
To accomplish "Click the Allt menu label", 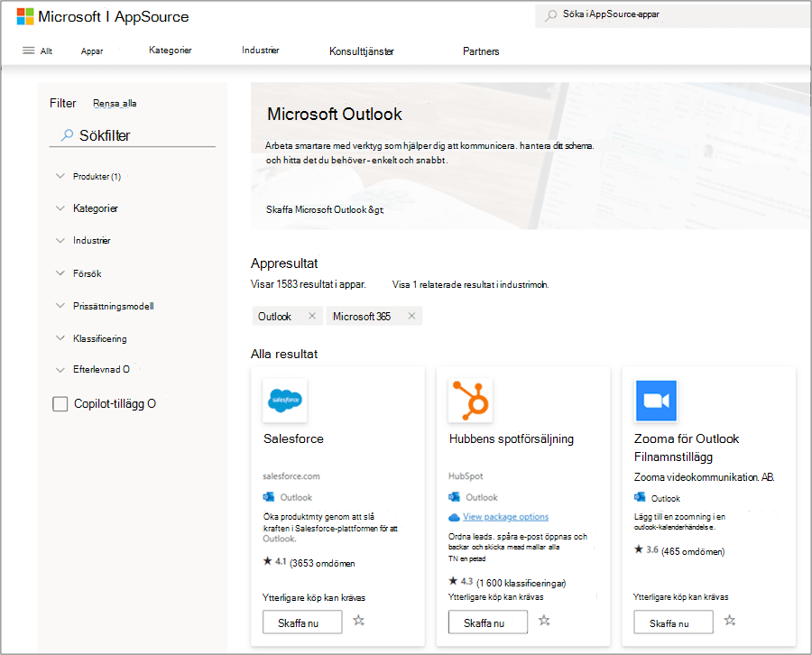I will (46, 51).
